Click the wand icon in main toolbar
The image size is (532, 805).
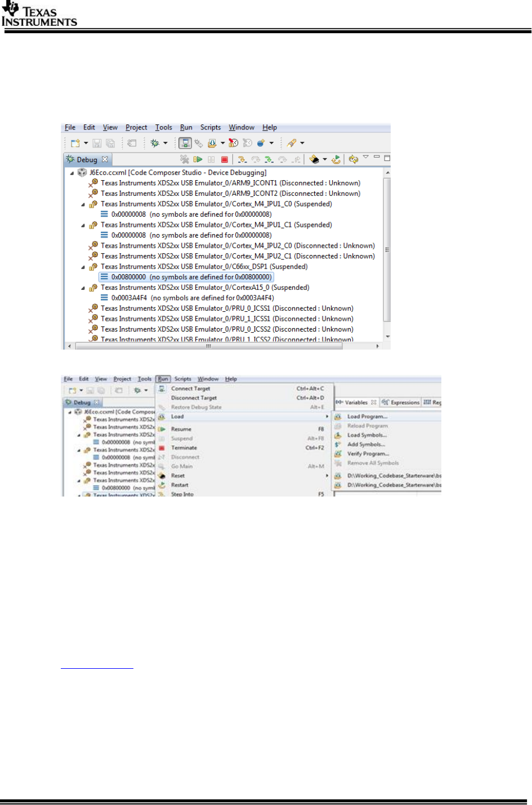coord(292,144)
